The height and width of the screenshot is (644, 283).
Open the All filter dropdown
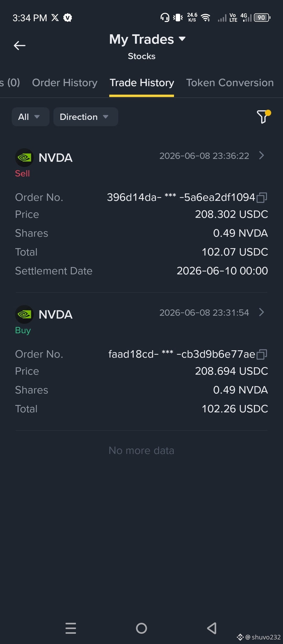30,117
